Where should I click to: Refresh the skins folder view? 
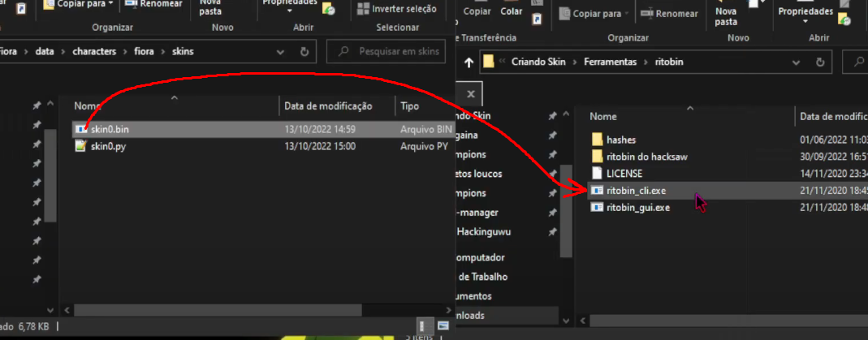pyautogui.click(x=304, y=51)
